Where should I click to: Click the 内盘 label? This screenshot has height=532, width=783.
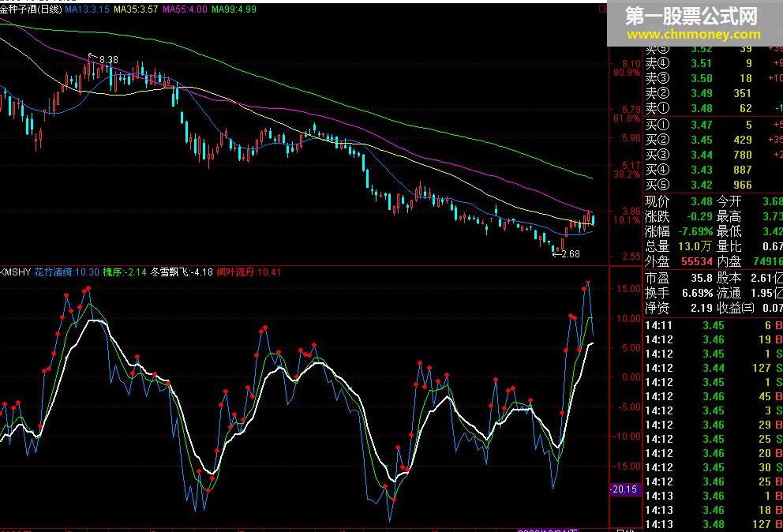pos(729,261)
